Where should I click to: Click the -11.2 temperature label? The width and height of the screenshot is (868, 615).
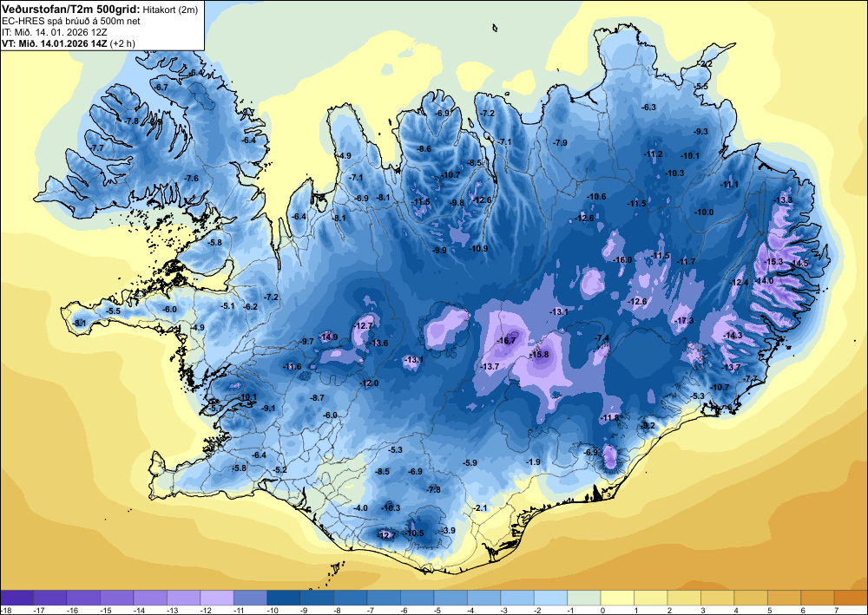654,154
